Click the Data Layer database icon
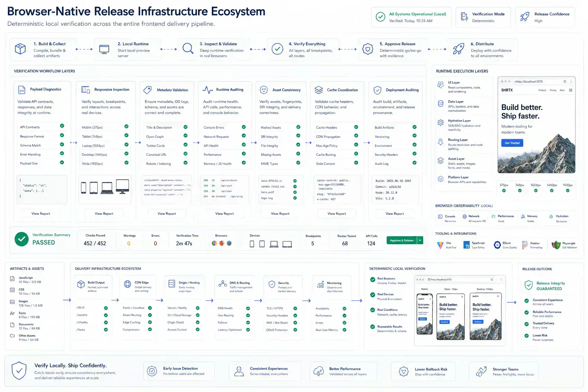Viewport: 588px width, 392px height. point(441,103)
